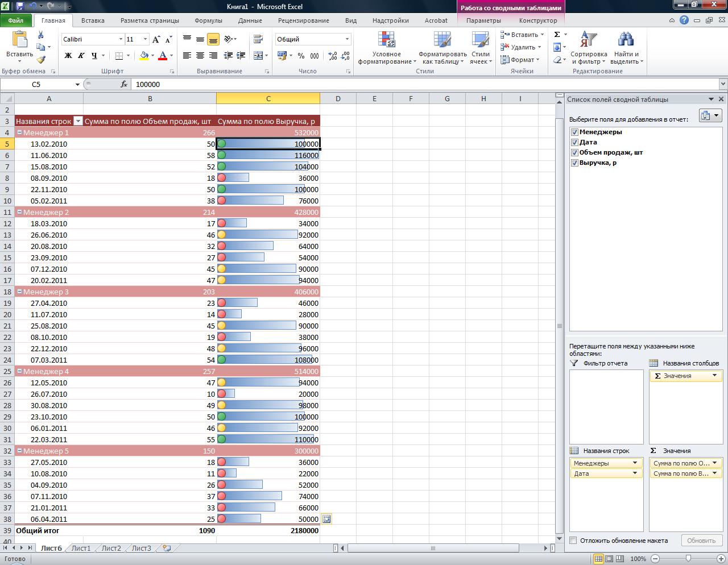Viewport: 728px width, 565px height.
Task: Open the number format Общий dropdown
Action: 347,39
